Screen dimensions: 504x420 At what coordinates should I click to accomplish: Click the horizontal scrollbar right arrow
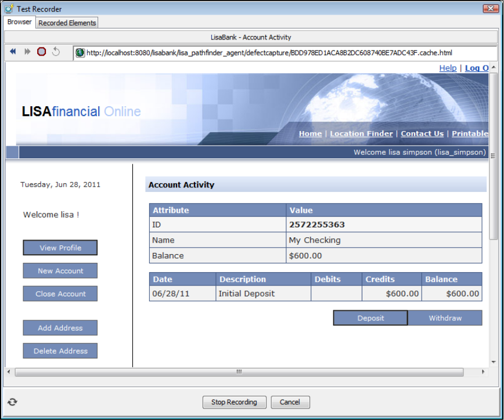[483, 372]
